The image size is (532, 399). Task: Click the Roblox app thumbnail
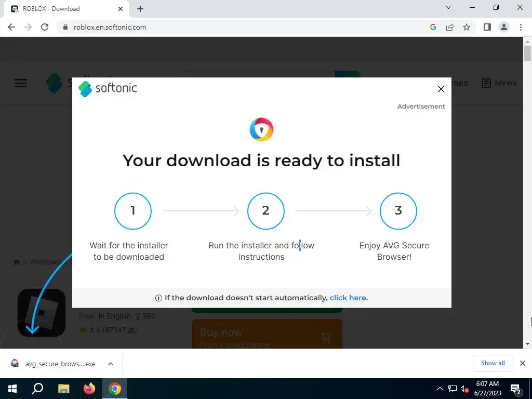tap(42, 312)
